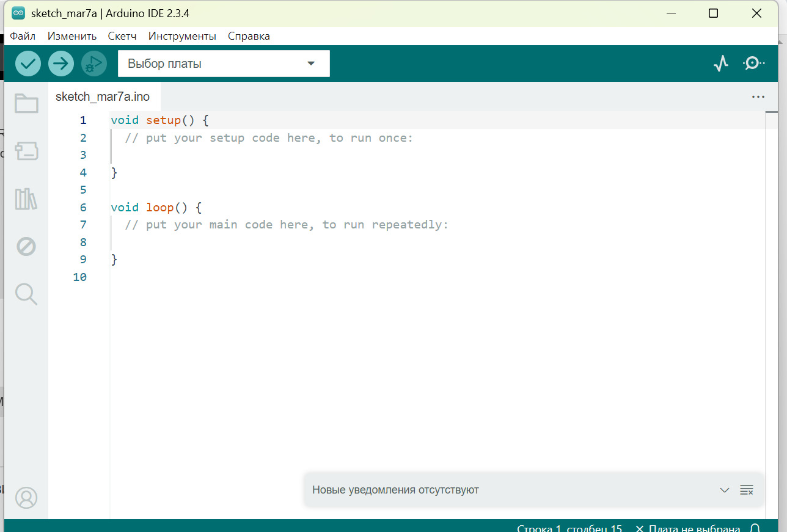787x532 pixels.
Task: Start debugging with the debugger toolbar icon
Action: pyautogui.click(x=94, y=64)
